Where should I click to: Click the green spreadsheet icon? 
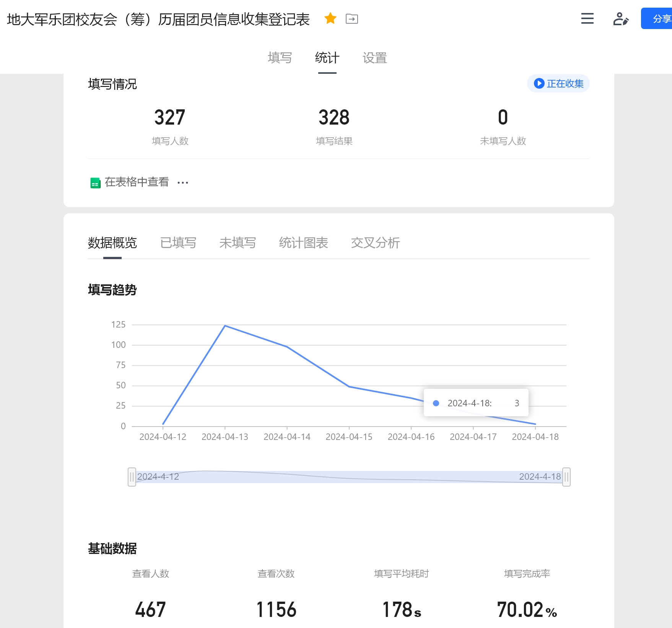pyautogui.click(x=95, y=183)
